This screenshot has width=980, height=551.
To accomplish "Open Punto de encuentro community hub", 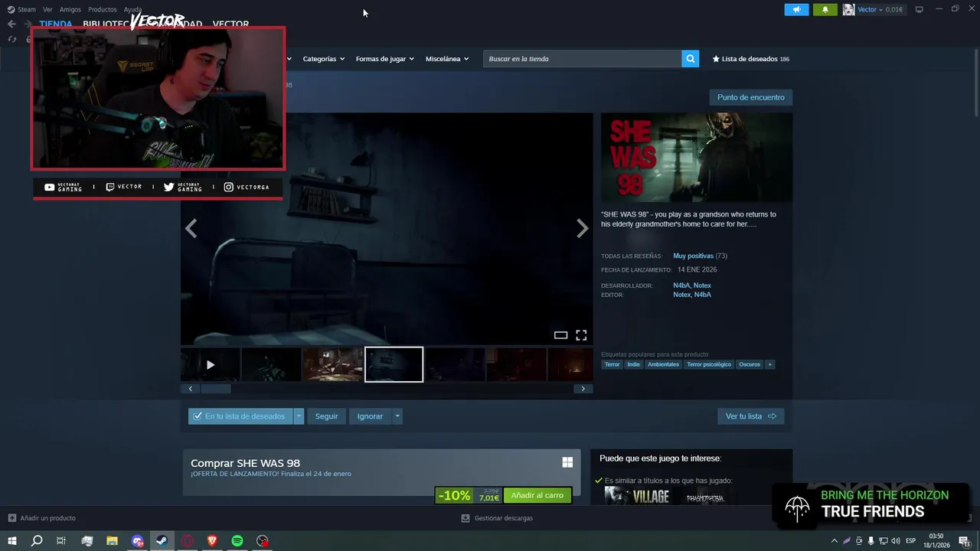I will pyautogui.click(x=750, y=97).
